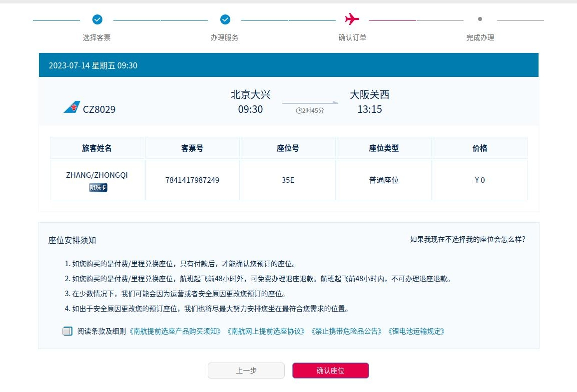Image resolution: width=577 pixels, height=392 pixels.
Task: Open 《南航提前选座产品购买须知》 link
Action: (x=175, y=331)
